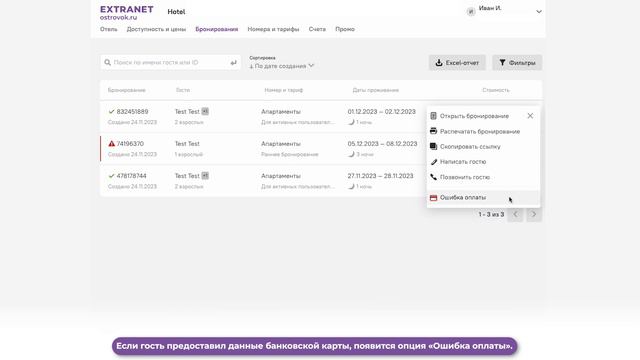Click the Номер и тариф column header
The image size is (640, 360).
pos(284,90)
